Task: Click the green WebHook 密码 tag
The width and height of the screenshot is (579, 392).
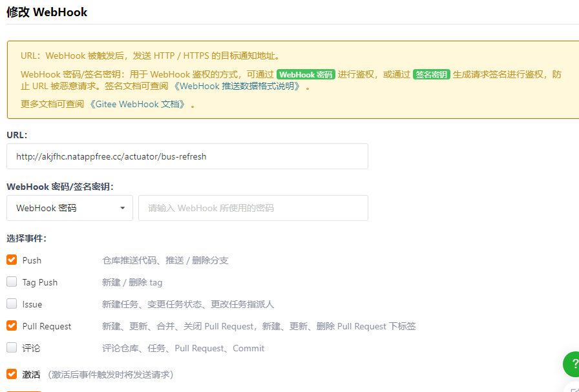Action: click(306, 74)
